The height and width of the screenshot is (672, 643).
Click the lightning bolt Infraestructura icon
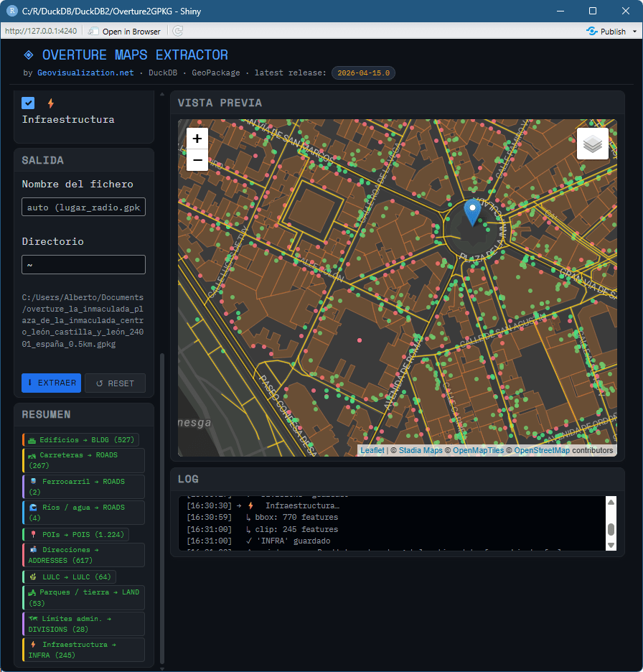[50, 103]
